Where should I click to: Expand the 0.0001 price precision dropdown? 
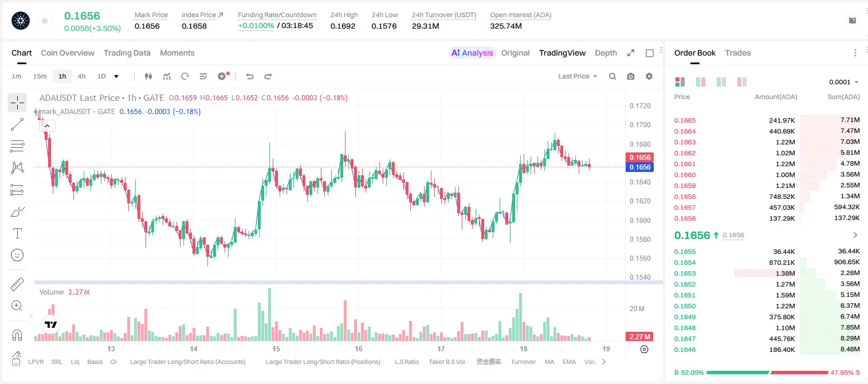point(844,82)
